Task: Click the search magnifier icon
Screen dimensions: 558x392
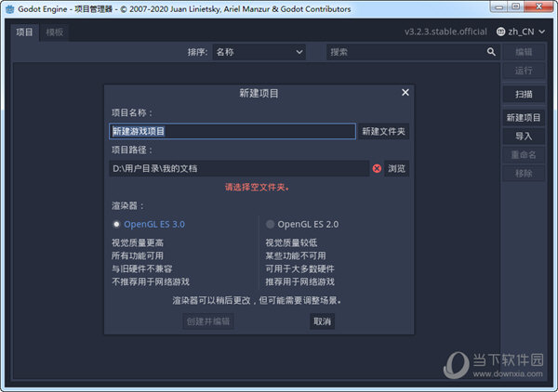Action: coord(491,52)
